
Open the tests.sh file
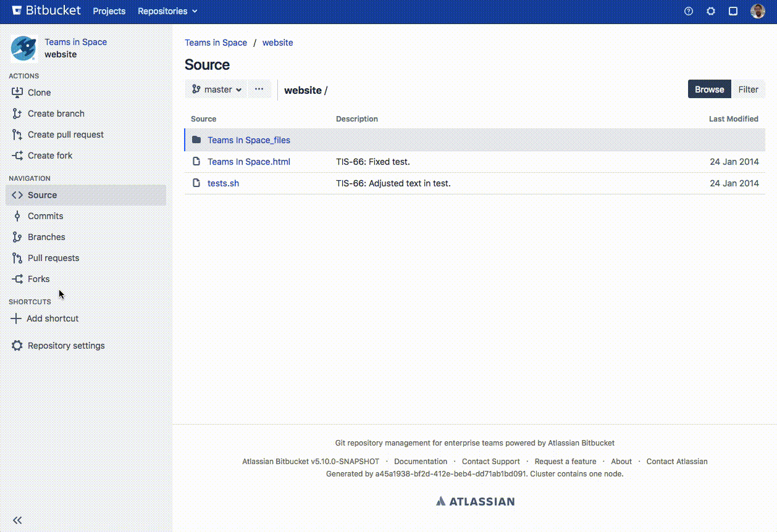click(223, 183)
